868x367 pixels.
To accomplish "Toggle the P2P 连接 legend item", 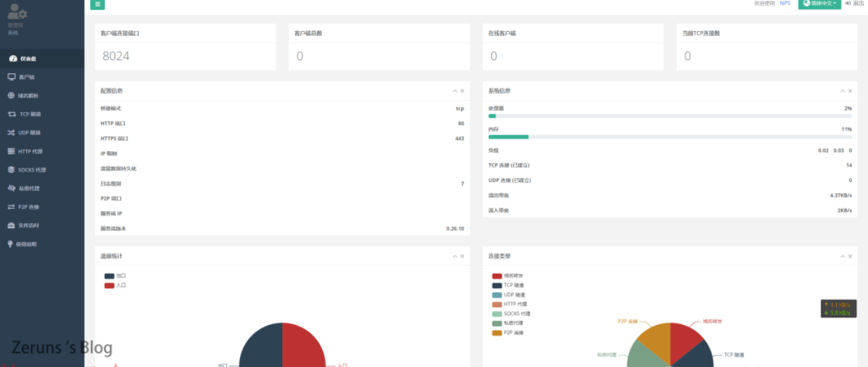I will tap(508, 333).
